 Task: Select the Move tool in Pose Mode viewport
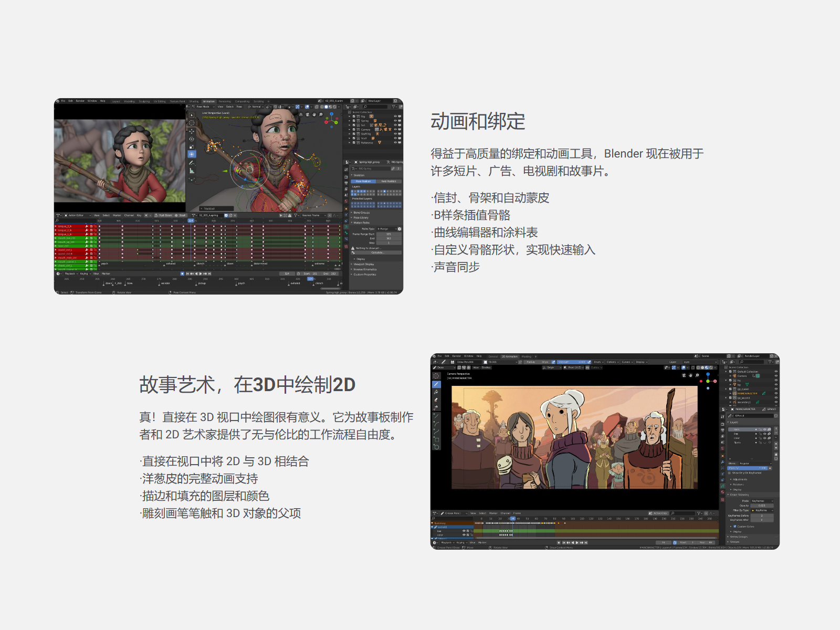tap(192, 131)
